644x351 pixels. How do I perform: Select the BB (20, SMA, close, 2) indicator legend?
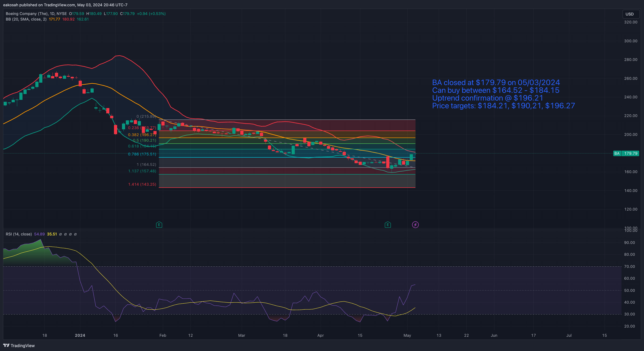tap(26, 19)
